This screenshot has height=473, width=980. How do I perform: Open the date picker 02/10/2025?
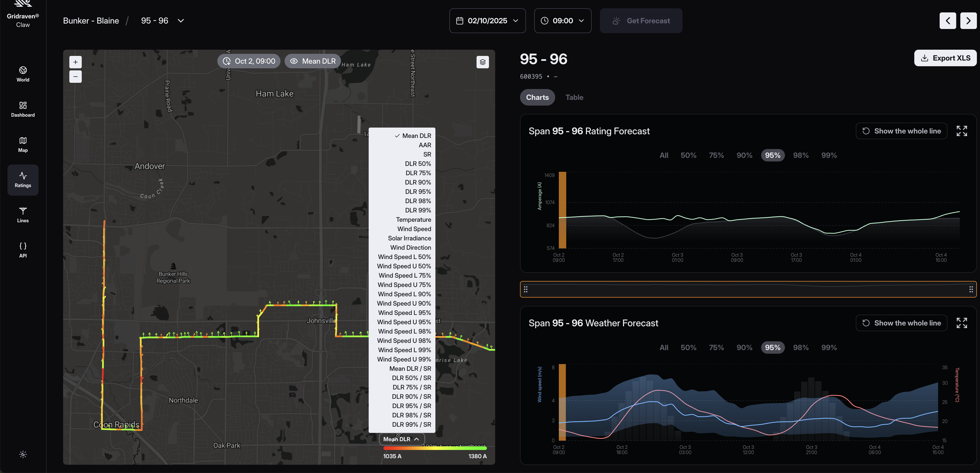(487, 20)
